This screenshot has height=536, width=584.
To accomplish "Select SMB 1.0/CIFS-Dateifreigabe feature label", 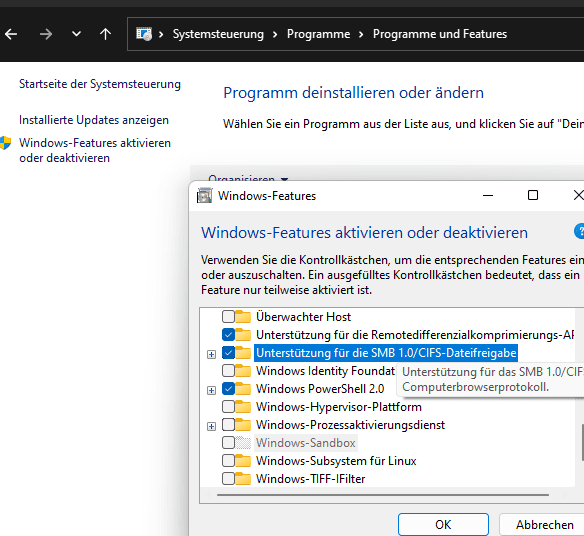I will pyautogui.click(x=386, y=353).
